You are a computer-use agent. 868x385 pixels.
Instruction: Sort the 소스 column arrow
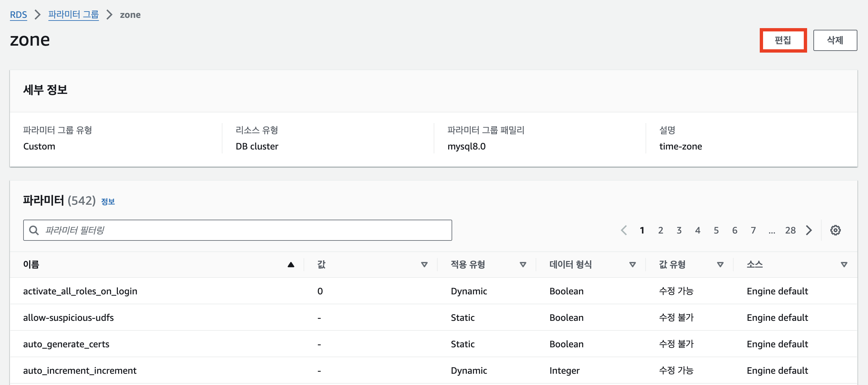(x=844, y=265)
